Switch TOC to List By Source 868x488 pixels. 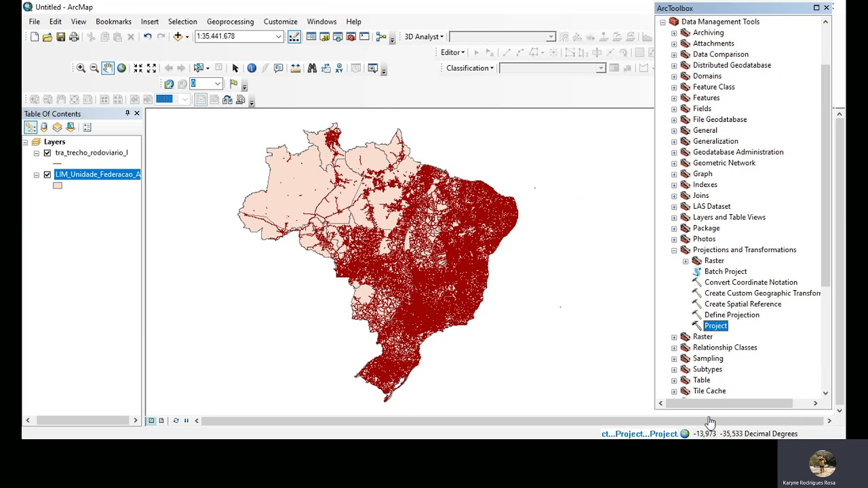(44, 127)
